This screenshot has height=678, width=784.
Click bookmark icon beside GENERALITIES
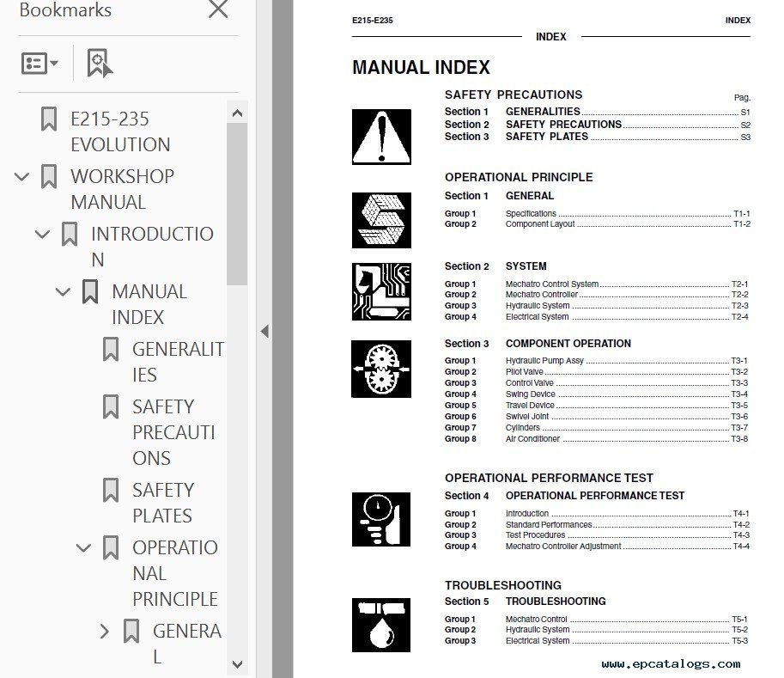111,349
